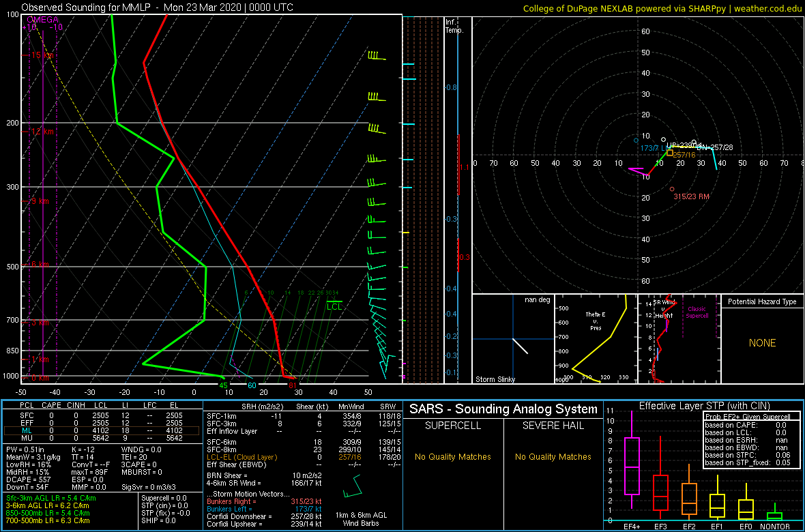805x532 pixels.
Task: Click the '15 km' height label
Action: tap(42, 55)
